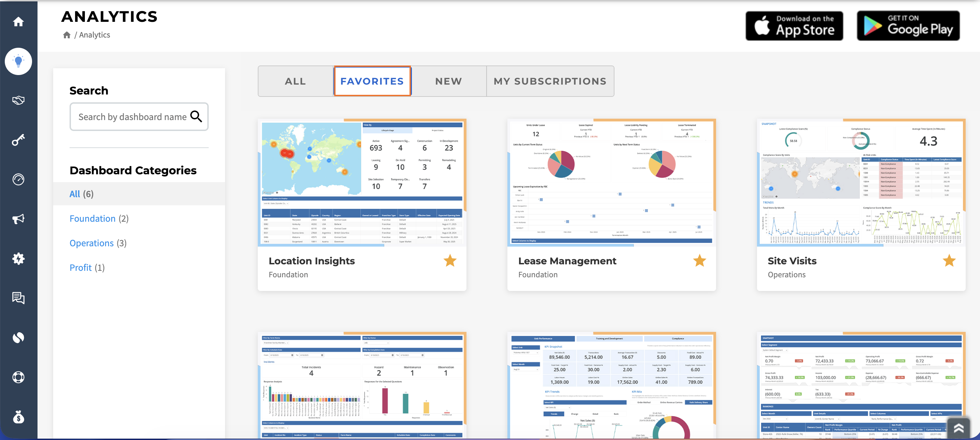Switch to MY SUBSCRIPTIONS tab

click(550, 81)
